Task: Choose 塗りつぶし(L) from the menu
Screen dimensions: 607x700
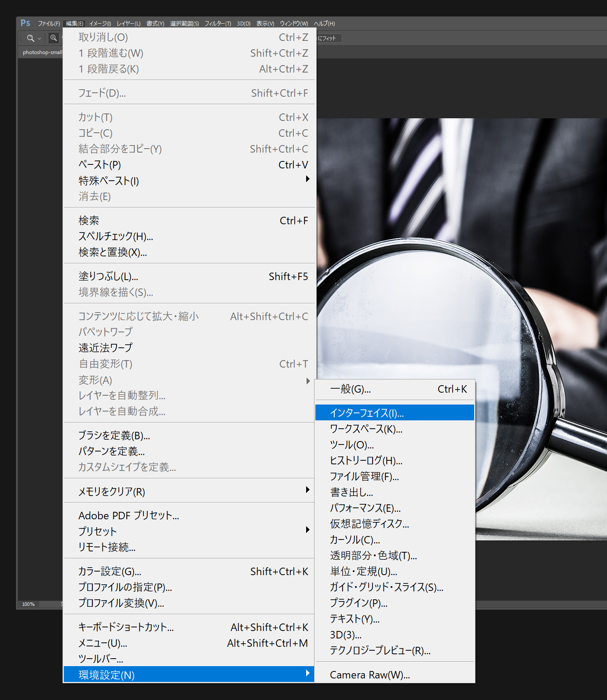Action: click(108, 277)
